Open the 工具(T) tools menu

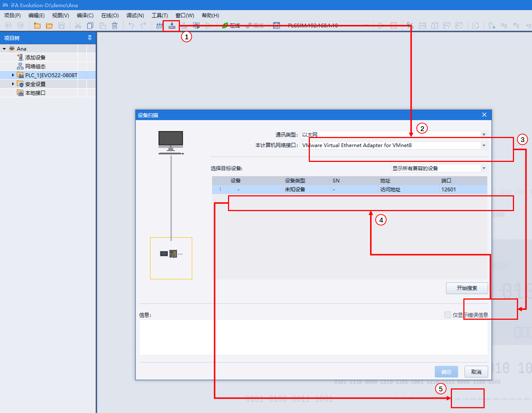tap(159, 15)
